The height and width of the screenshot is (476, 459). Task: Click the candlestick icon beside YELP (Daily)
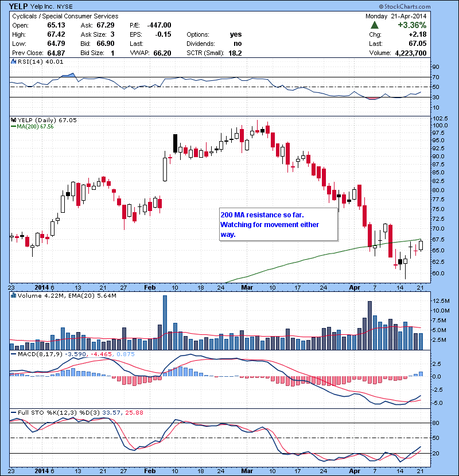13,120
